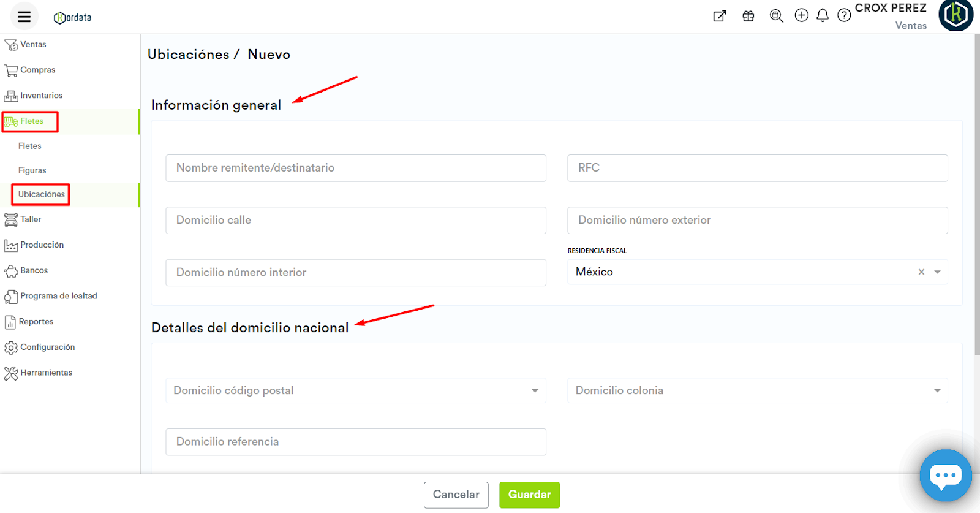Expand the Residencia Fiscal dropdown arrow
The height and width of the screenshot is (513, 980).
point(937,272)
